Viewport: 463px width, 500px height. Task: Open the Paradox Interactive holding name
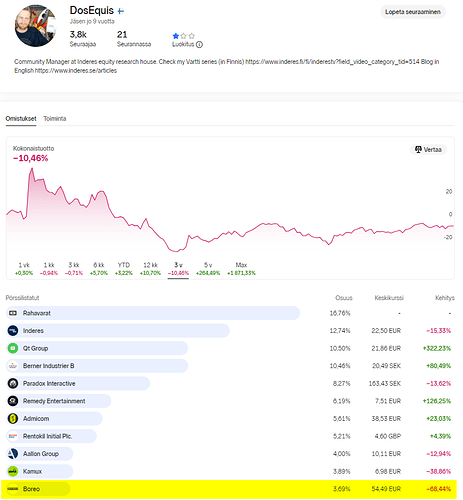pyautogui.click(x=49, y=383)
